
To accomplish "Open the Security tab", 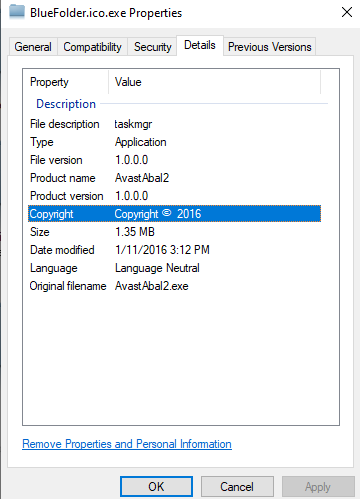I will click(x=152, y=47).
